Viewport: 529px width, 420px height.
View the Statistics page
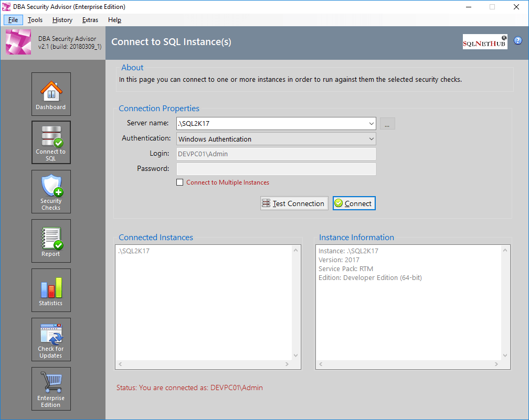click(x=51, y=290)
